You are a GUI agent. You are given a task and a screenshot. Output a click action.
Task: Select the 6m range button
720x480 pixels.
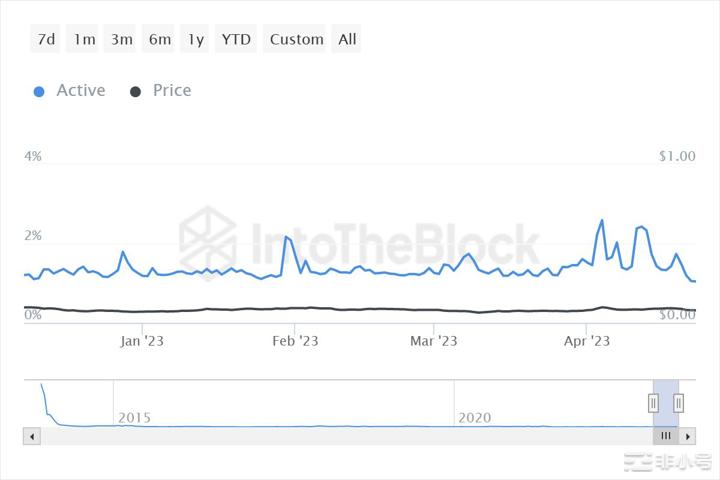(160, 39)
